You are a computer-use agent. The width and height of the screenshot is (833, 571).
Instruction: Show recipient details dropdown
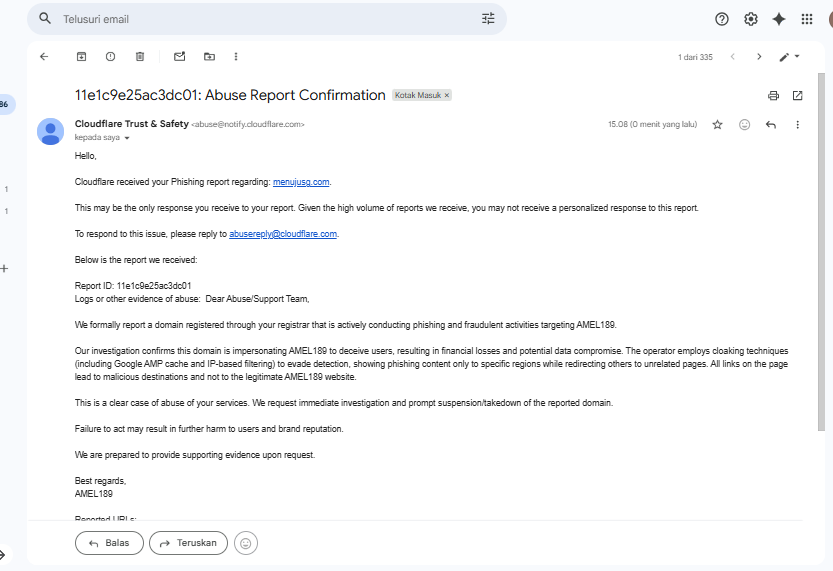coord(127,138)
